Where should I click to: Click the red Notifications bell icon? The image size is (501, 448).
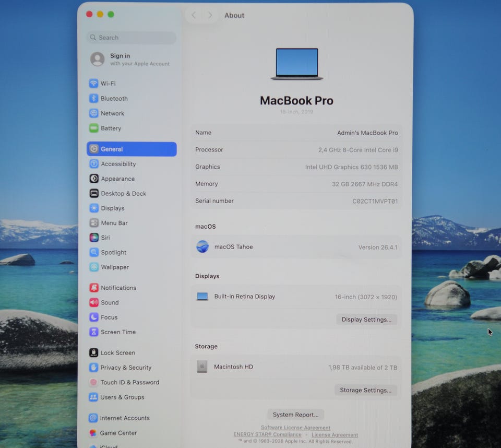94,288
